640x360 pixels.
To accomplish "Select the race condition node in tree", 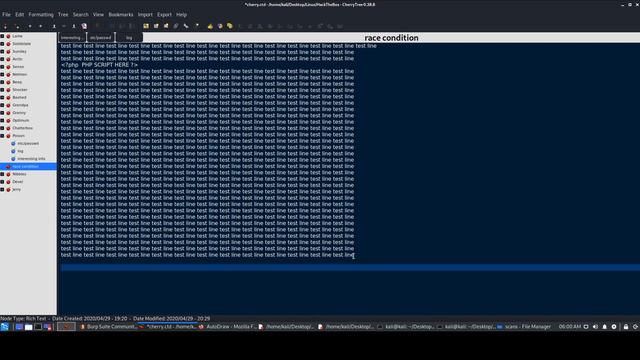I will (28, 167).
